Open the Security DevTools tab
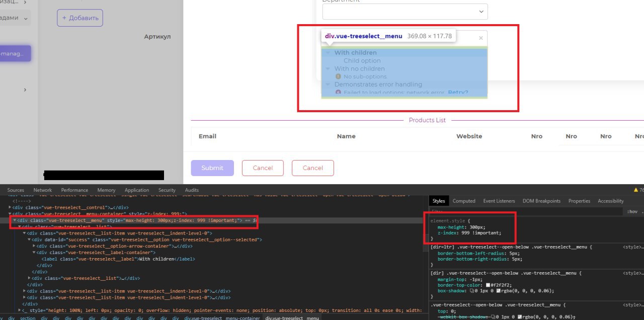This screenshot has height=320, width=644. (x=167, y=190)
